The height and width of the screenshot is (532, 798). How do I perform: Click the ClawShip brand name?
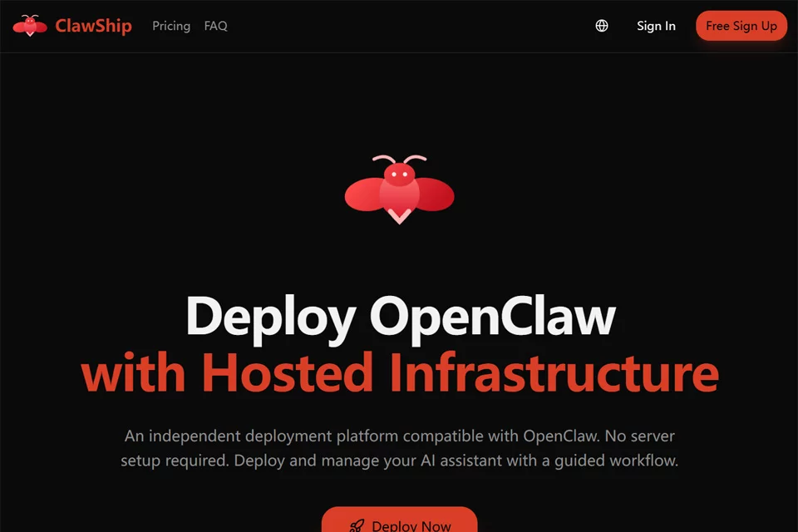pos(93,26)
